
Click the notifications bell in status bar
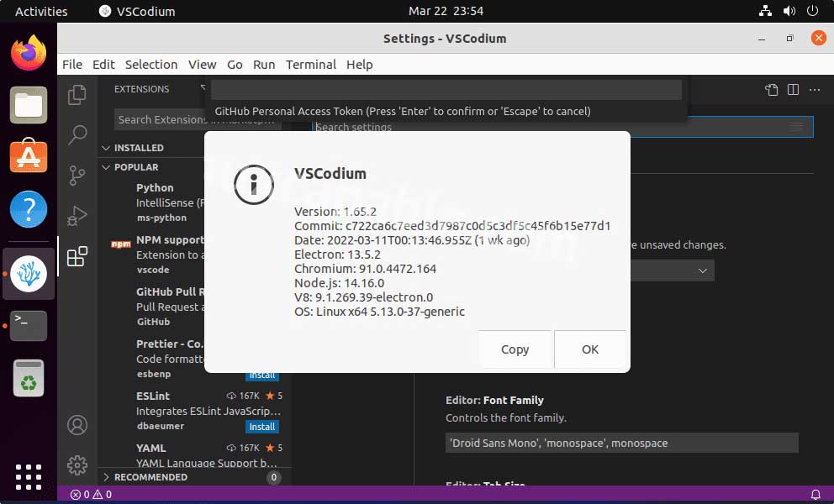(815, 495)
